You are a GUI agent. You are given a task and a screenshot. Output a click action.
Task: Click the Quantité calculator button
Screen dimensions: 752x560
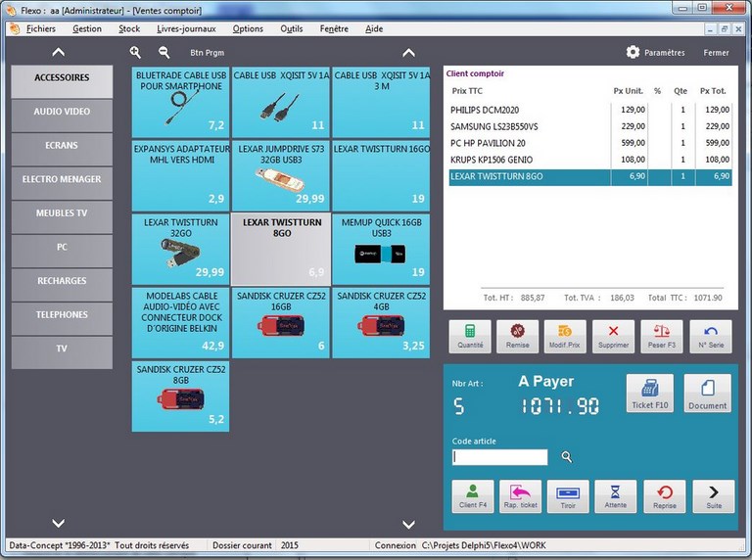tap(470, 337)
